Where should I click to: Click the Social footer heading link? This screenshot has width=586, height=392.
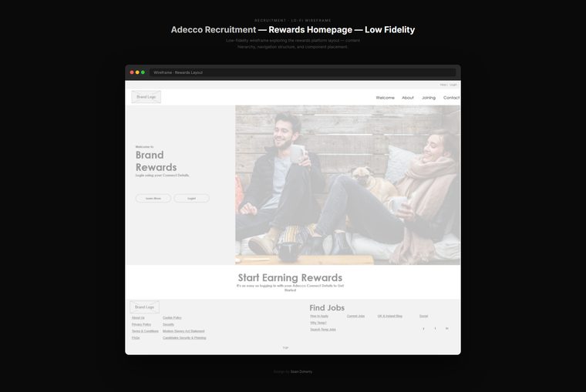point(423,317)
